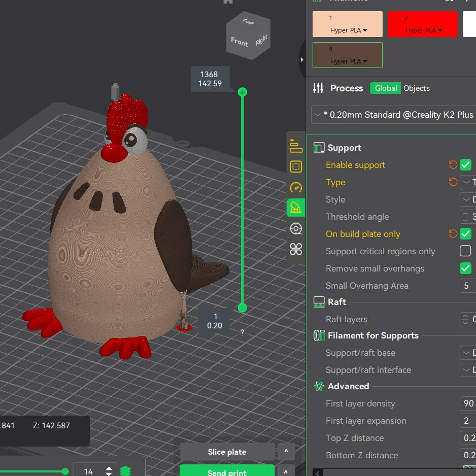Click the Front face of view cube

[240, 41]
